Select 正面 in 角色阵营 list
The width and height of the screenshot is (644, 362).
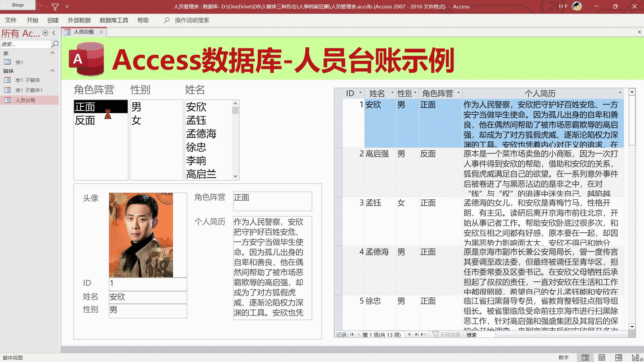(101, 107)
